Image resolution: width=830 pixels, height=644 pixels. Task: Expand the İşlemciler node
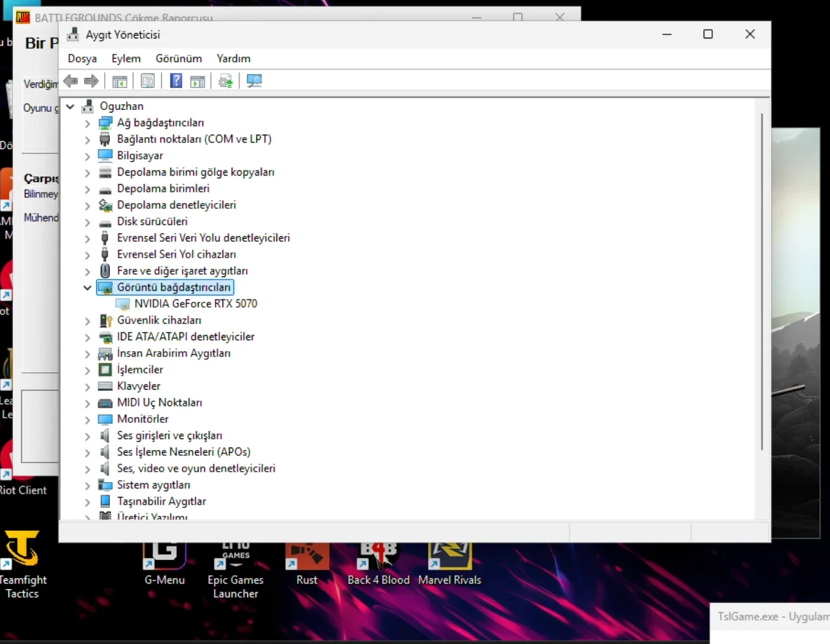coord(87,370)
